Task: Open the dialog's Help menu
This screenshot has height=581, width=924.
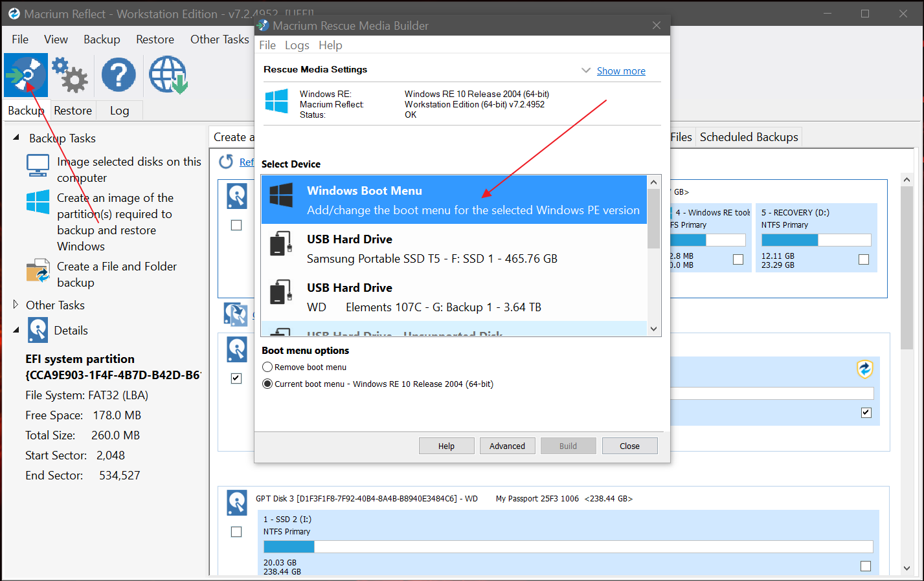Action: [x=330, y=45]
